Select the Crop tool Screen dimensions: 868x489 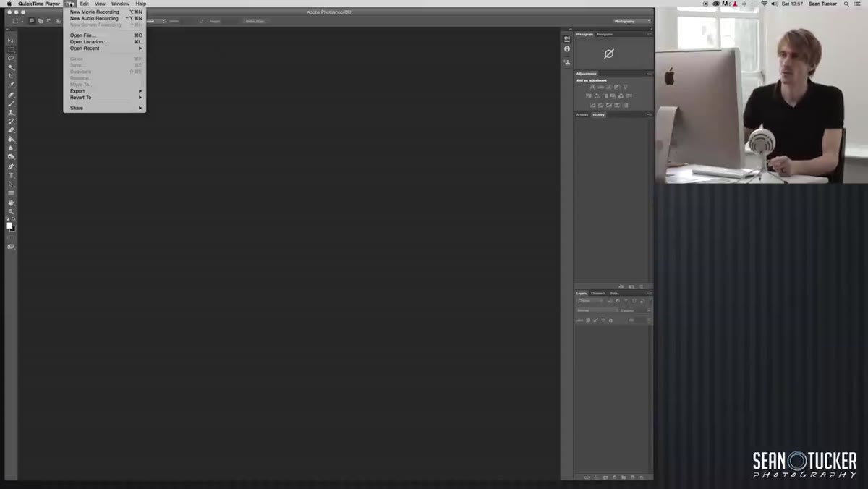coord(11,76)
